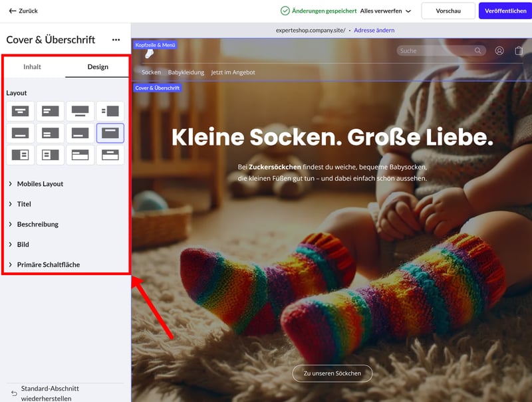Open the Babykleidung menu item

186,72
